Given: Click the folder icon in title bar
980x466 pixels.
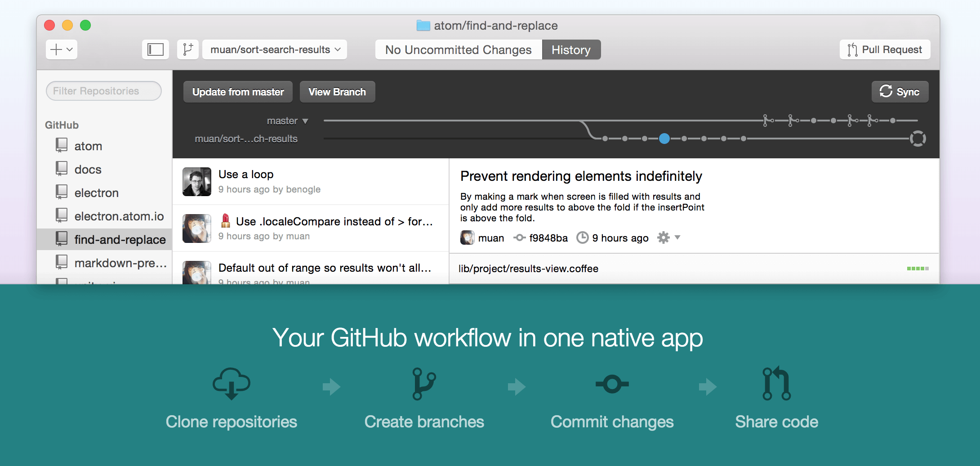Looking at the screenshot, I should tap(423, 25).
